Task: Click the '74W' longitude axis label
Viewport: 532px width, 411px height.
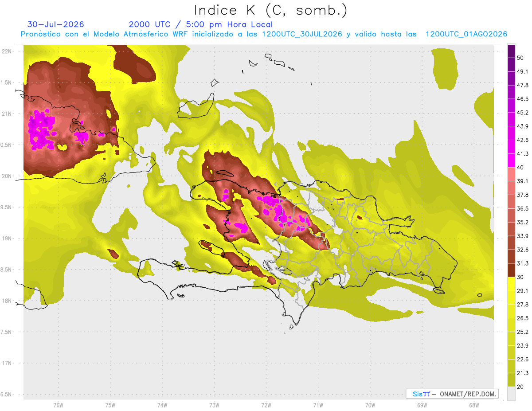Action: point(162,405)
